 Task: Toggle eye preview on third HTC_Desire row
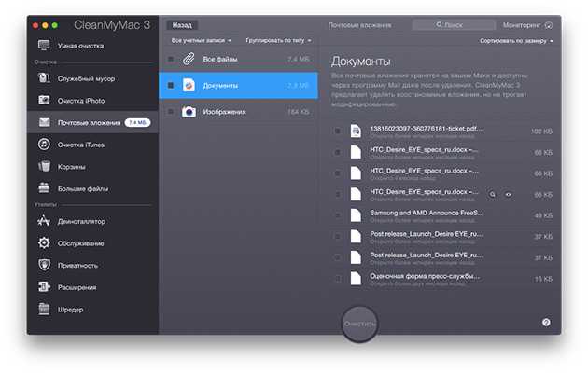click(508, 194)
